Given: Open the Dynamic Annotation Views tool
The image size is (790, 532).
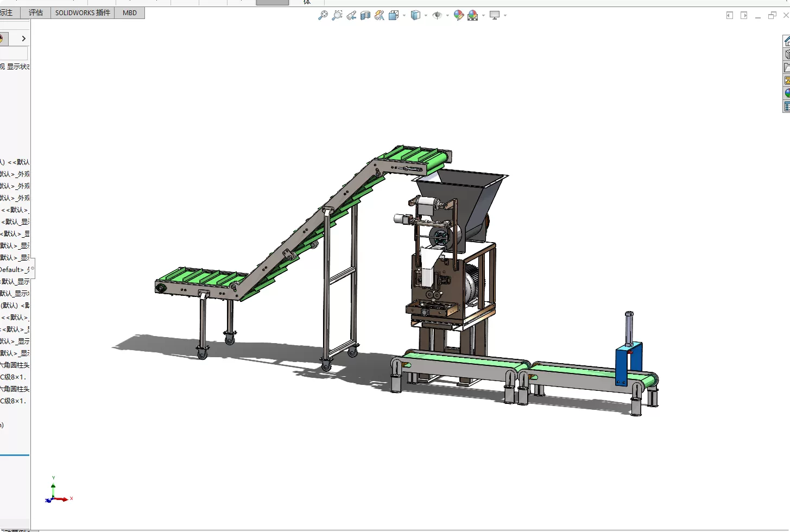Looking at the screenshot, I should coord(380,15).
